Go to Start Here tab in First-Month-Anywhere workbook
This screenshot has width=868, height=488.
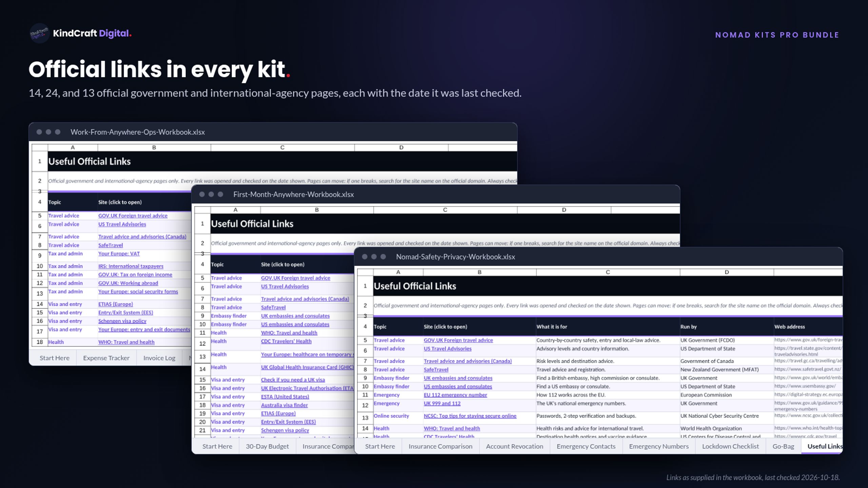click(x=217, y=446)
